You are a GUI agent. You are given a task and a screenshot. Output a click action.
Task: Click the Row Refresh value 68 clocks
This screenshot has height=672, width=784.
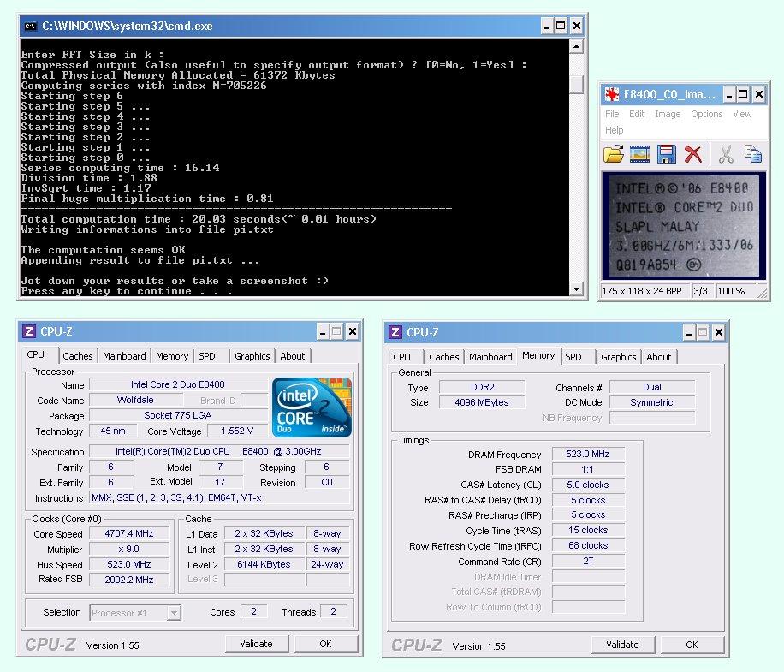coord(588,546)
